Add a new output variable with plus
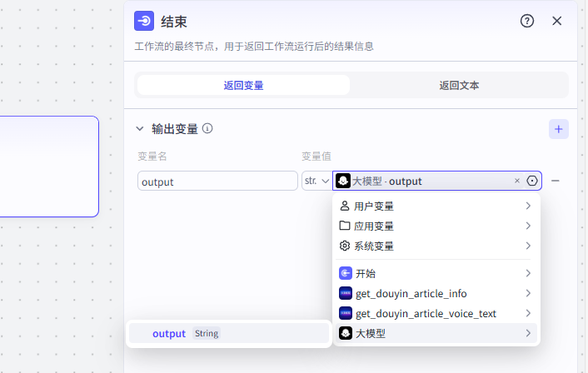This screenshot has width=588, height=373. (559, 129)
